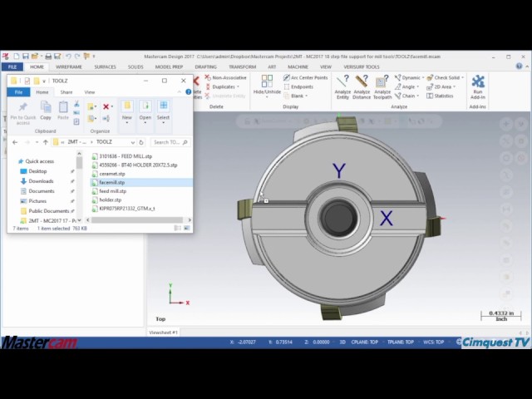
Task: Click the red X Delete icon in Explorer
Action: 106,107
